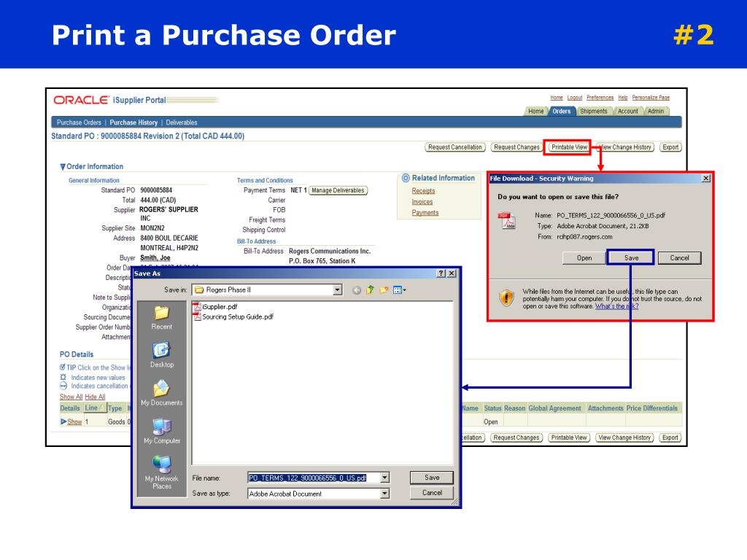Click the TIP checkmark icon in PO Details
The width and height of the screenshot is (747, 560).
(63, 367)
